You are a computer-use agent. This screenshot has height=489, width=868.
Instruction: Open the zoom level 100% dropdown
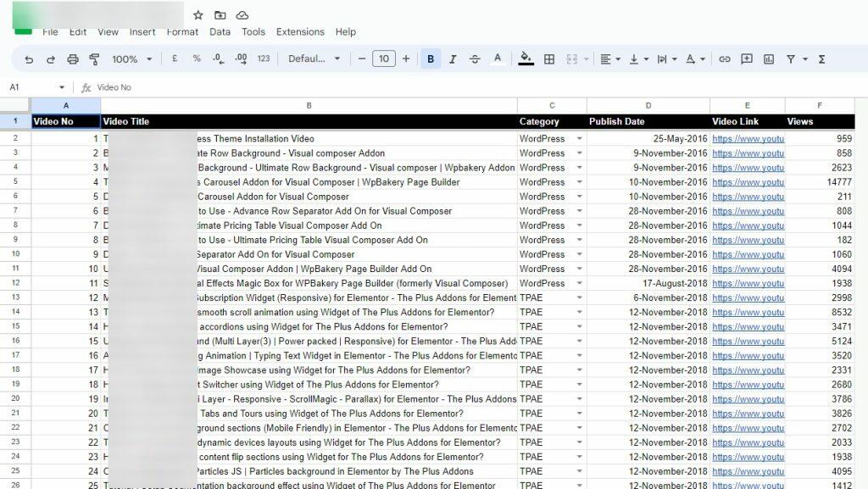(131, 59)
